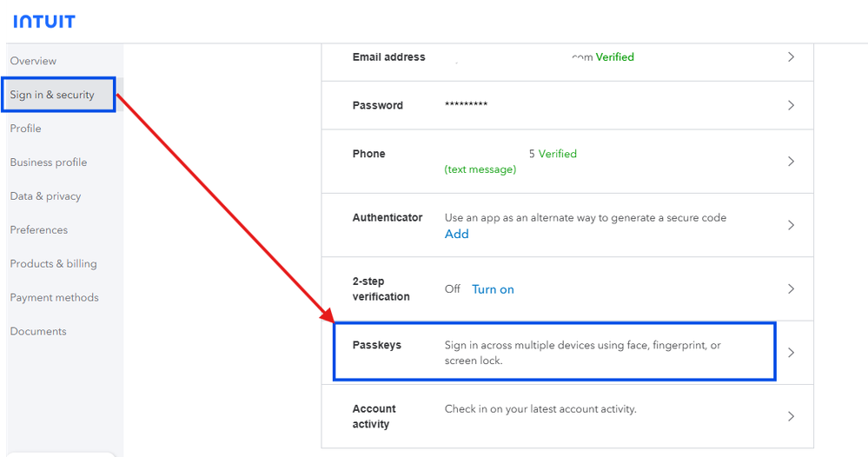Open Business profile page
The image size is (868, 457).
[49, 162]
